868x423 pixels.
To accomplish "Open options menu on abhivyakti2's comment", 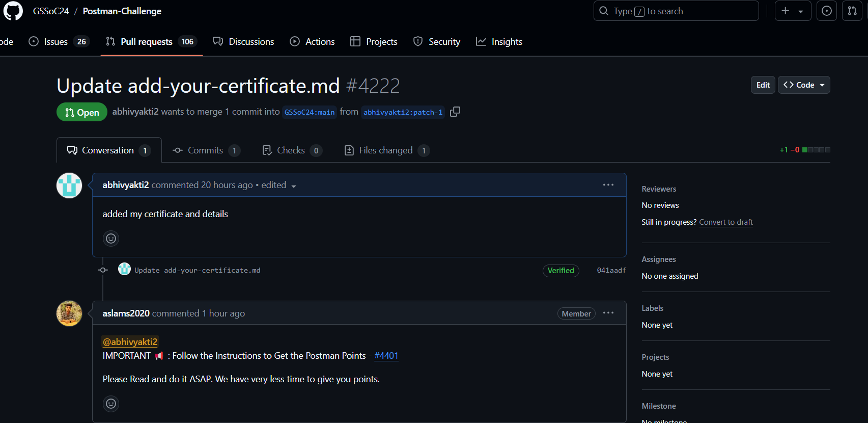I will click(x=608, y=185).
